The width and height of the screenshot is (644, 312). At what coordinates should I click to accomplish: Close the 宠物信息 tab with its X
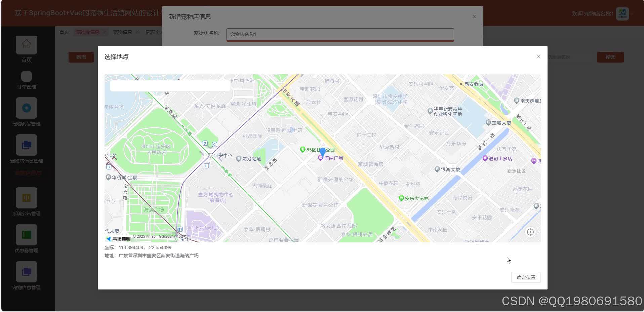click(137, 32)
